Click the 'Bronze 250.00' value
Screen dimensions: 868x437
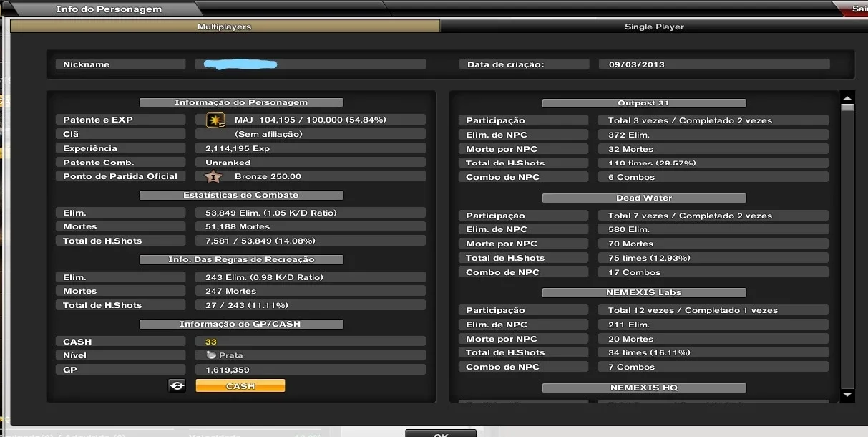pos(268,176)
